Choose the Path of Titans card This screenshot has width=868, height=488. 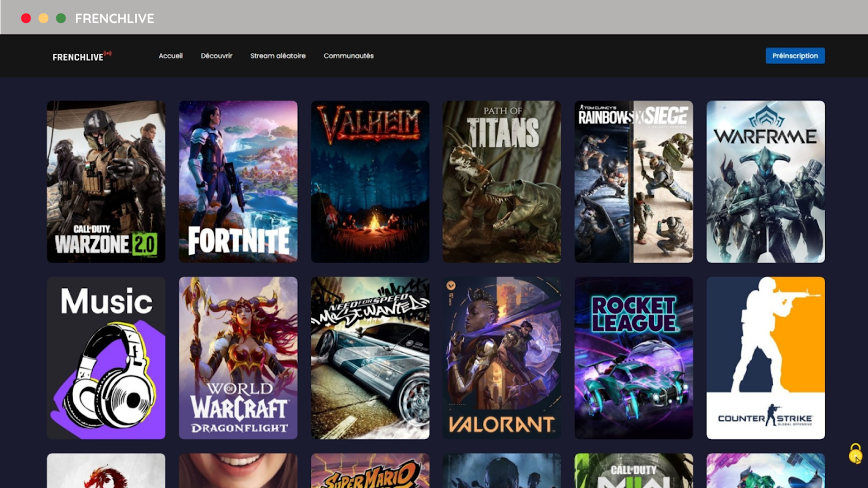[x=502, y=182]
